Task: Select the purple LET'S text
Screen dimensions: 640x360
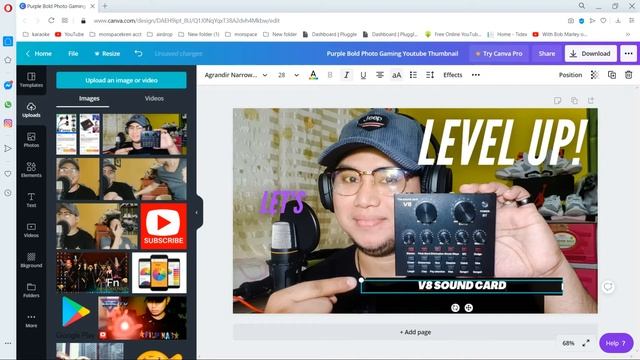Action: pyautogui.click(x=282, y=202)
